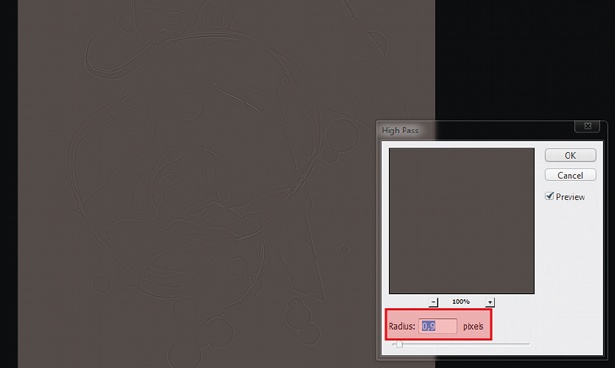The image size is (615, 368).
Task: Click the Preview label text
Action: [x=570, y=197]
